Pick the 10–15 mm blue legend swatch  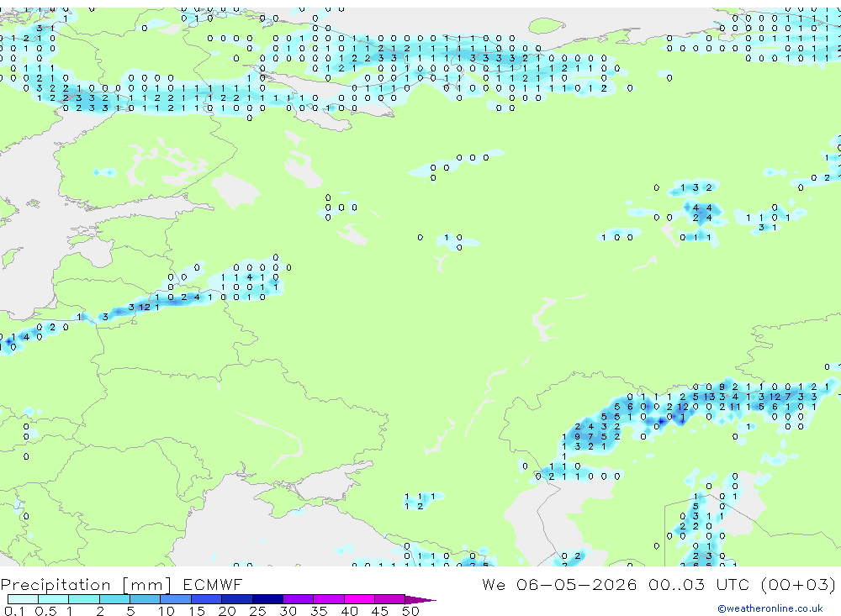[176, 599]
